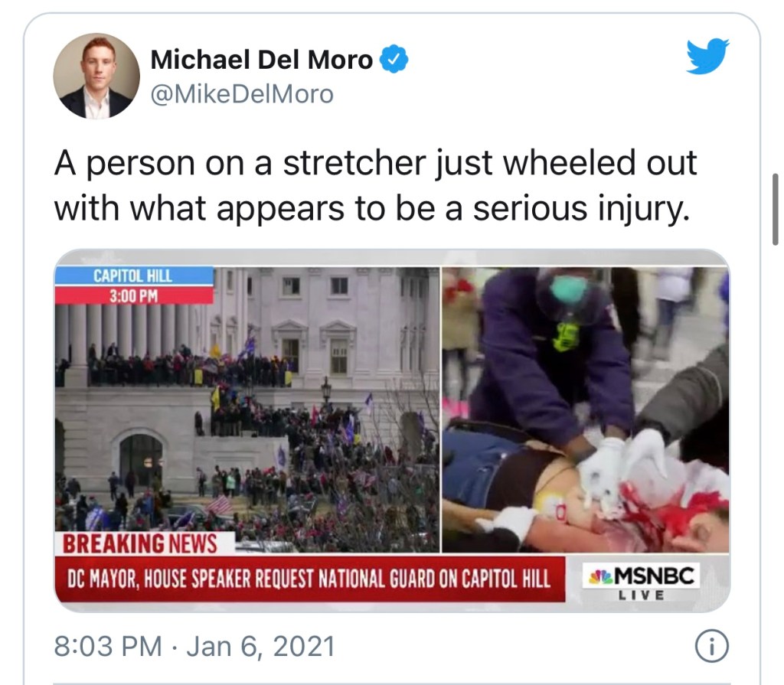Open the embedded MSNBC screenshot
The image size is (784, 685).
[x=392, y=430]
